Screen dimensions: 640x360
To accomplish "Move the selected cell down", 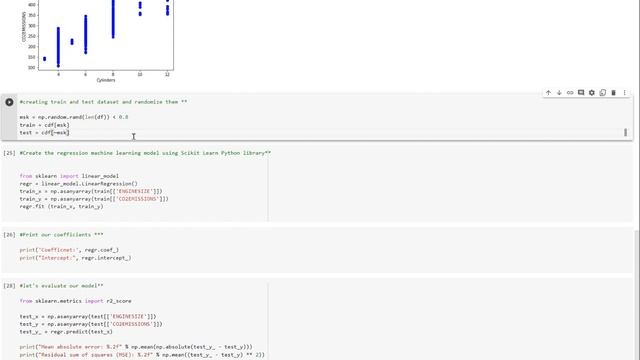I will click(559, 93).
